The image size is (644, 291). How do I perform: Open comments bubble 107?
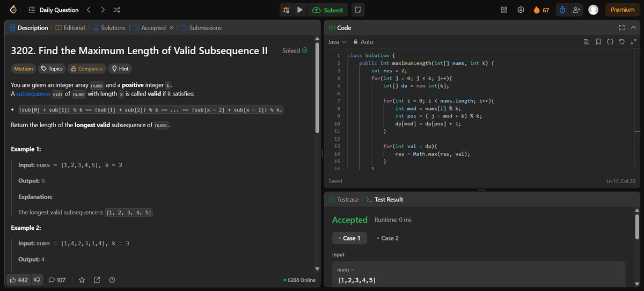[57, 280]
